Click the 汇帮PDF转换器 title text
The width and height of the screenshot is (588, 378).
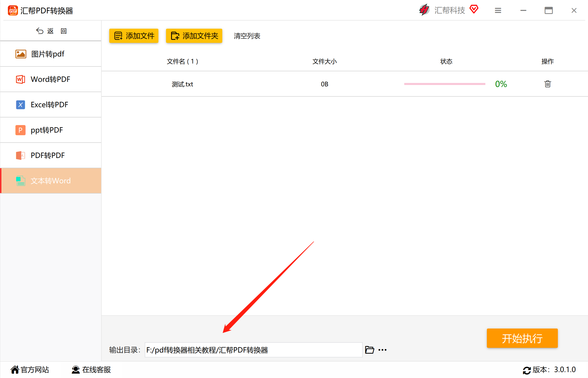(47, 11)
